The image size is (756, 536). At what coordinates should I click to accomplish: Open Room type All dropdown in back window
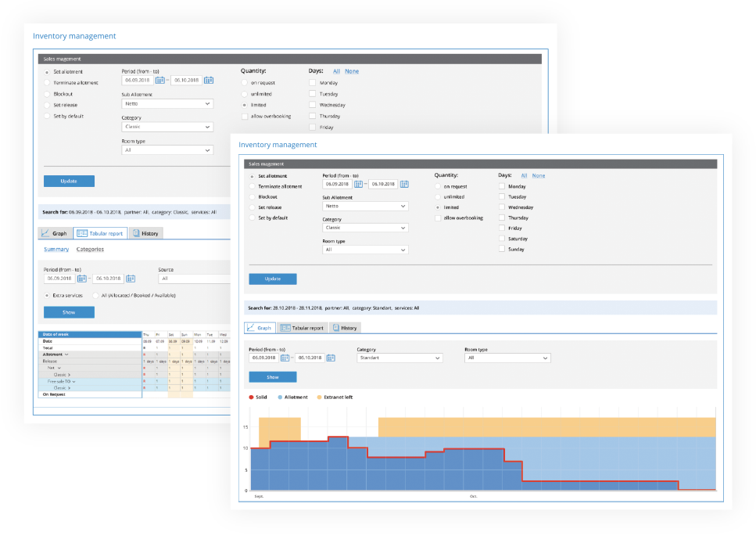167,150
